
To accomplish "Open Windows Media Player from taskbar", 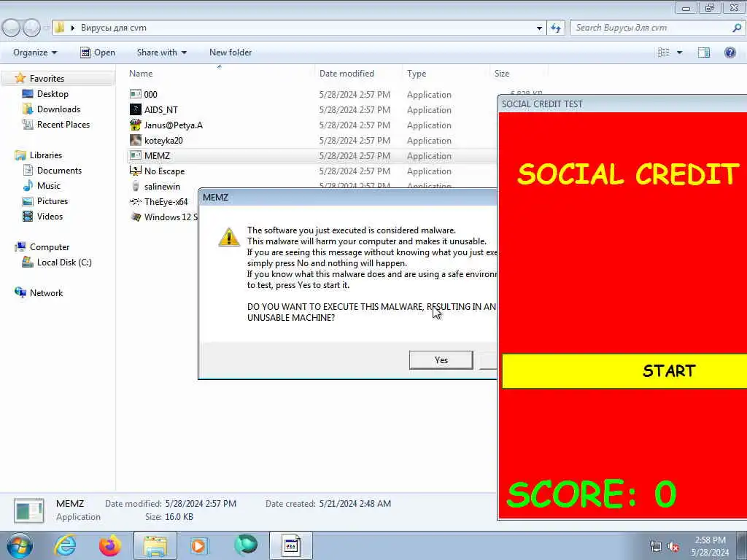I will (199, 545).
